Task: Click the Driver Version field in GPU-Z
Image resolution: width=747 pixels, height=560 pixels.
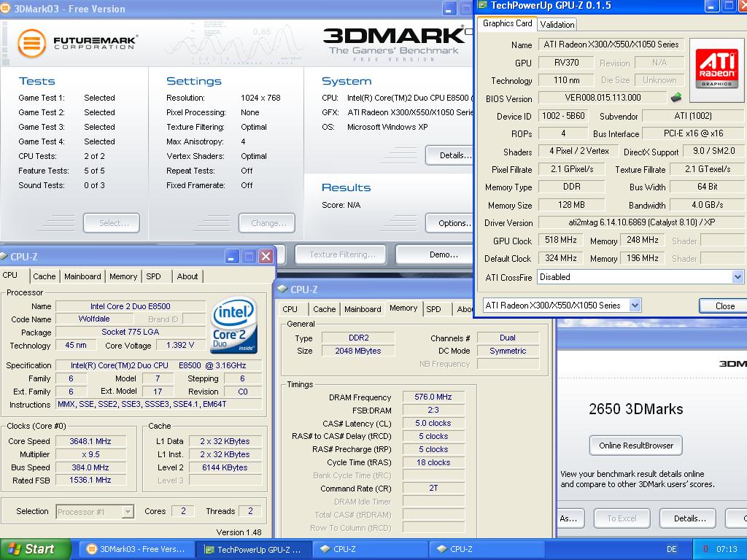Action: pos(641,222)
